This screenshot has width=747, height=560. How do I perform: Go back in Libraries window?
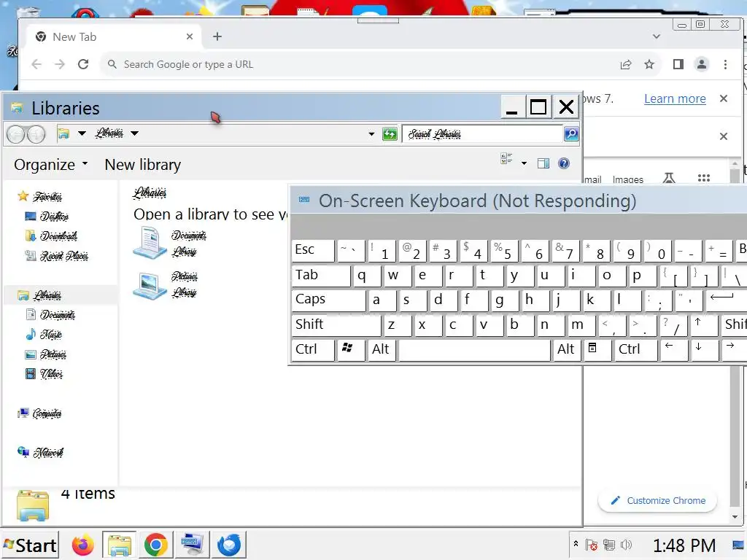pos(16,135)
